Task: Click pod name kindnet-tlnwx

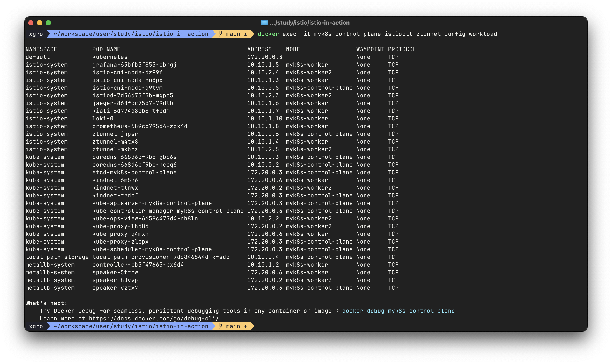Action: 115,188
